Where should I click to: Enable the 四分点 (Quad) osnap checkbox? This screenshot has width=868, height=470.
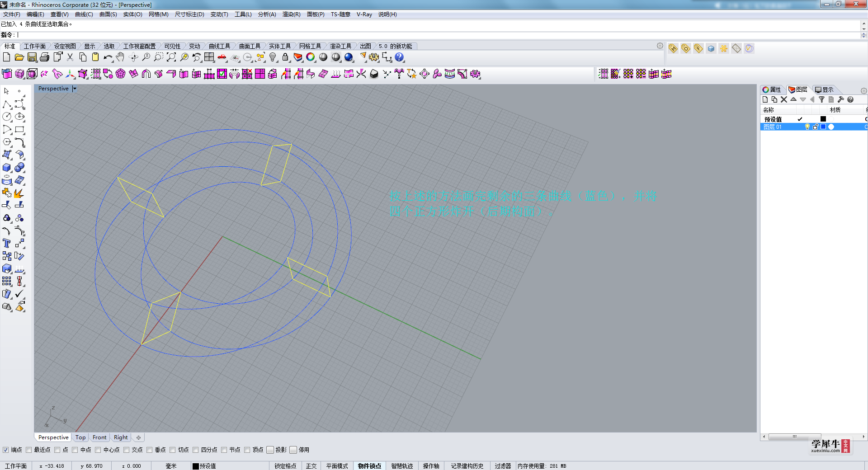click(x=196, y=450)
